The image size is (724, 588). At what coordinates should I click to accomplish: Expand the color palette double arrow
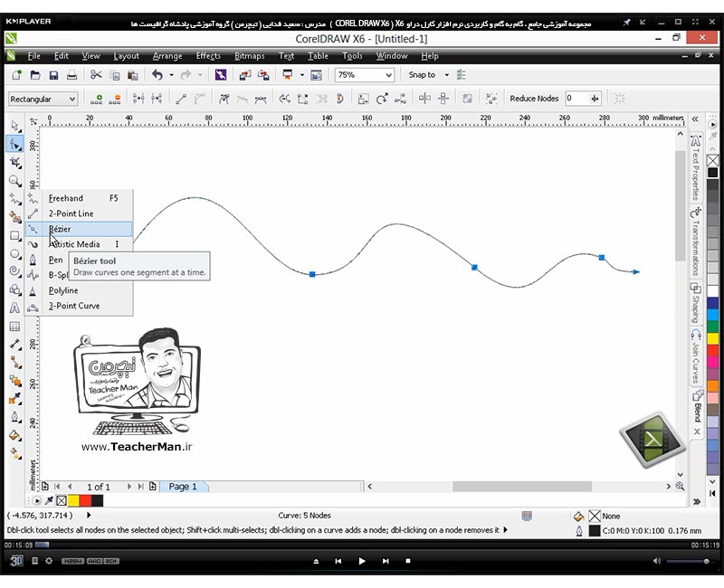pyautogui.click(x=697, y=501)
